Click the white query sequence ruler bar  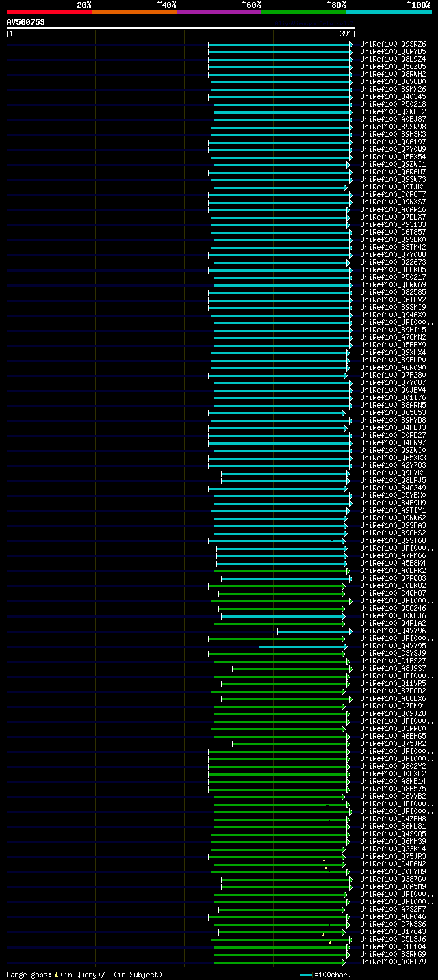coord(181,28)
